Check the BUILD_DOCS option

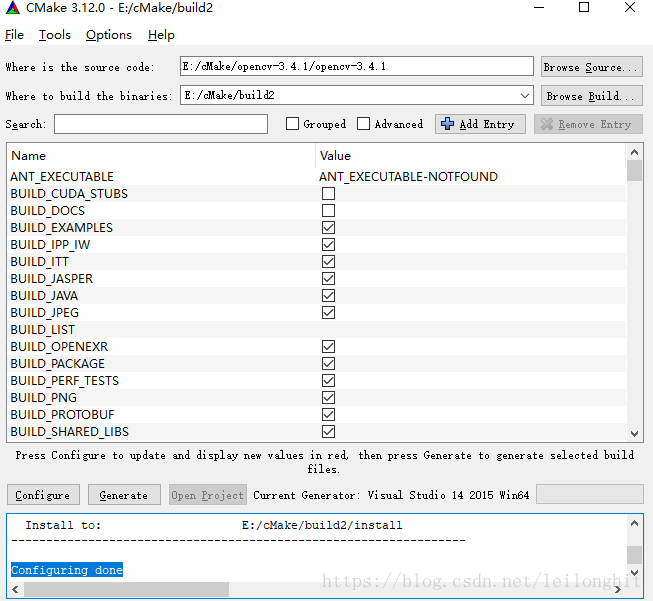point(328,211)
